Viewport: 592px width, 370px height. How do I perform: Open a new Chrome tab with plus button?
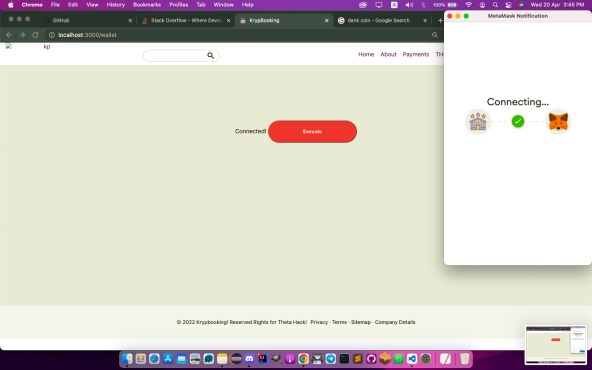tap(440, 20)
